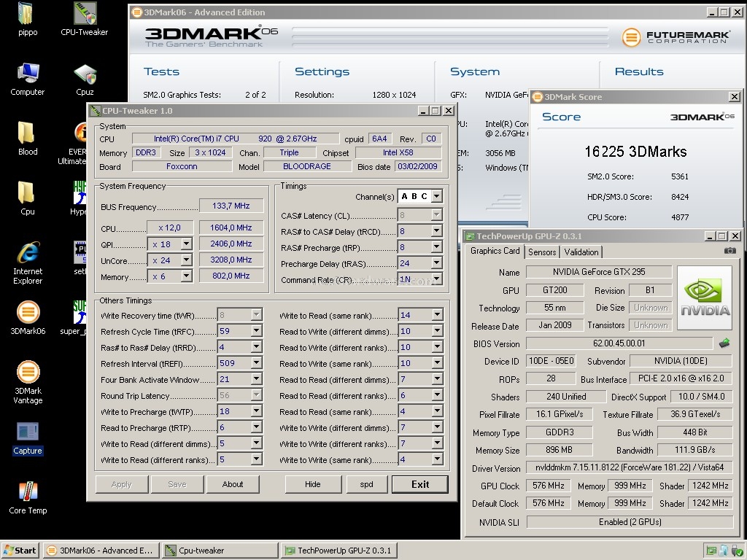This screenshot has height=560, width=747.
Task: Switch to TechPowerUp GPU-Z taskbar button
Action: (x=338, y=551)
